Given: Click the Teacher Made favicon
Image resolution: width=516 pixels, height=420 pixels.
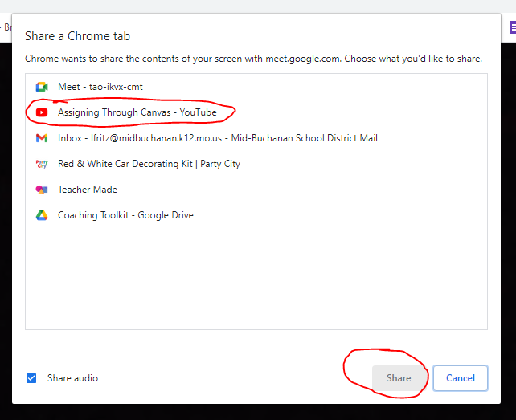Looking at the screenshot, I should (42, 190).
